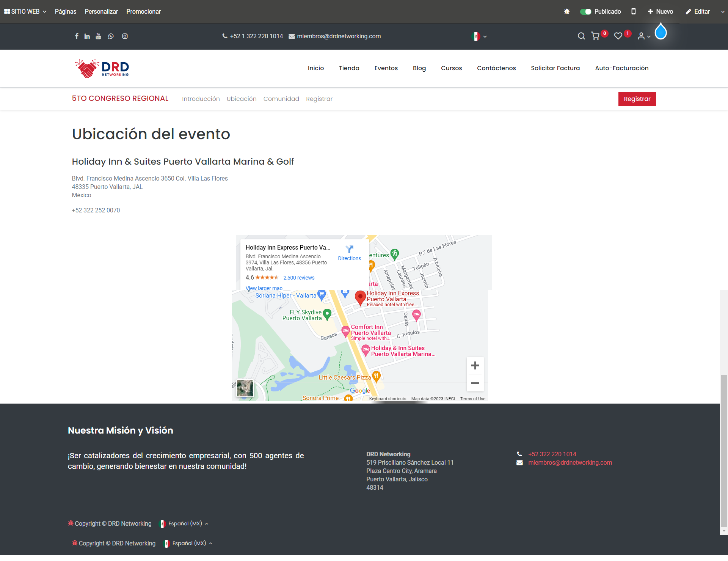
Task: Click the red Registrar button
Action: (x=637, y=99)
